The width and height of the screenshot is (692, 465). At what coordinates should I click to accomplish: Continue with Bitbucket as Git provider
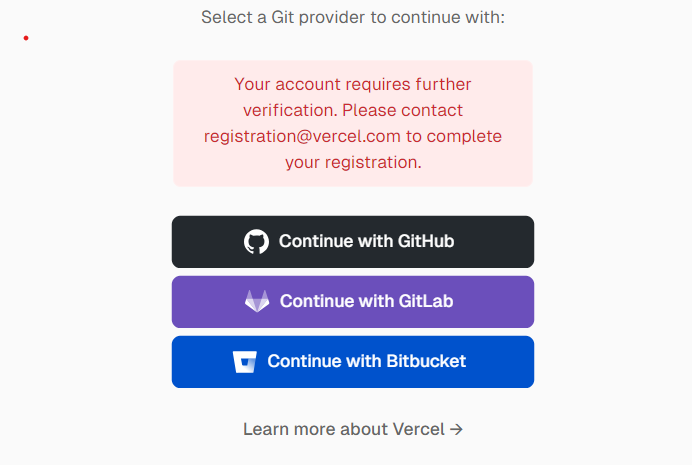pos(353,362)
